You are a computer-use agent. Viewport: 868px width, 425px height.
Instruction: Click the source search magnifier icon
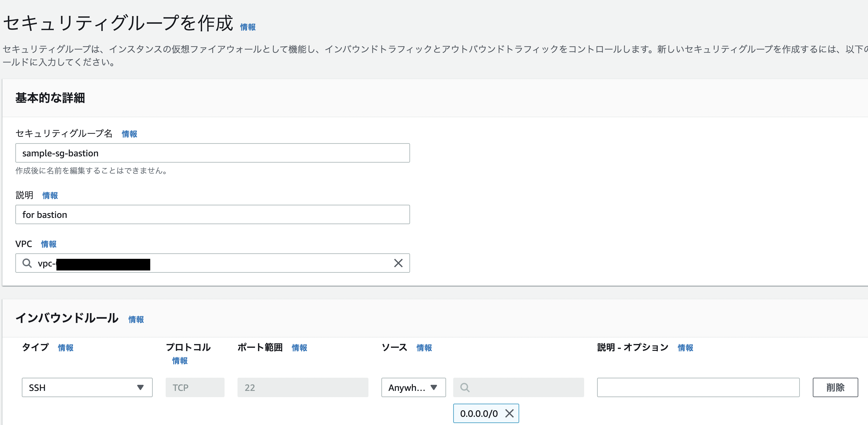pyautogui.click(x=465, y=388)
